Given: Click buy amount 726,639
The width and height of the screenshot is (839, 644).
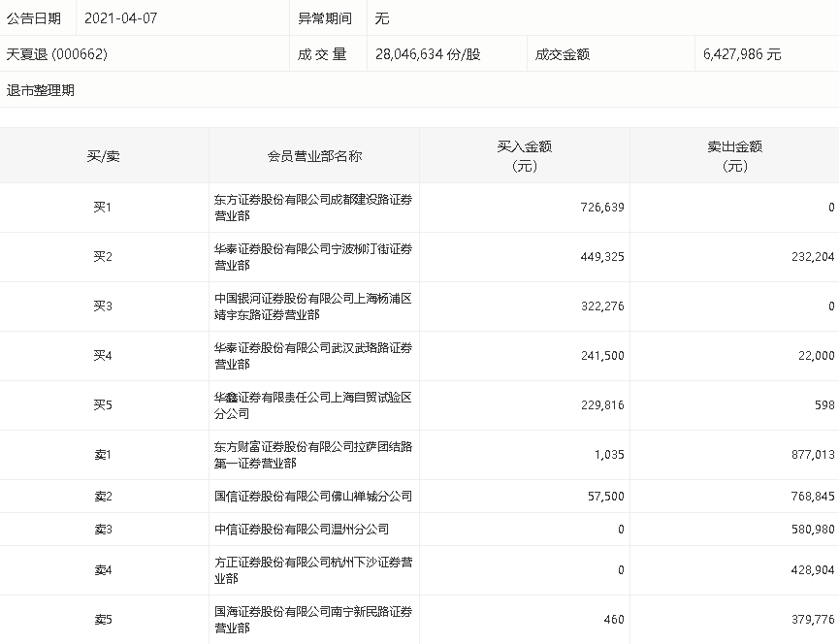Looking at the screenshot, I should pyautogui.click(x=602, y=207).
